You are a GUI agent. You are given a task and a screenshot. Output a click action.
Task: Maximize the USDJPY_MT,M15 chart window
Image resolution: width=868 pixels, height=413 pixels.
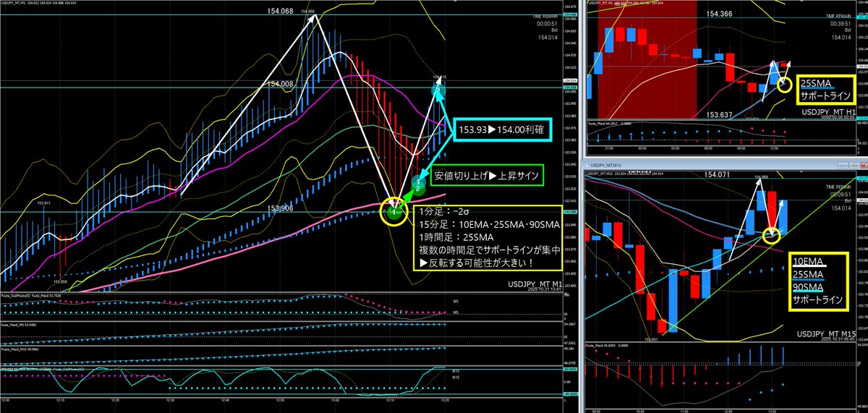(x=854, y=165)
